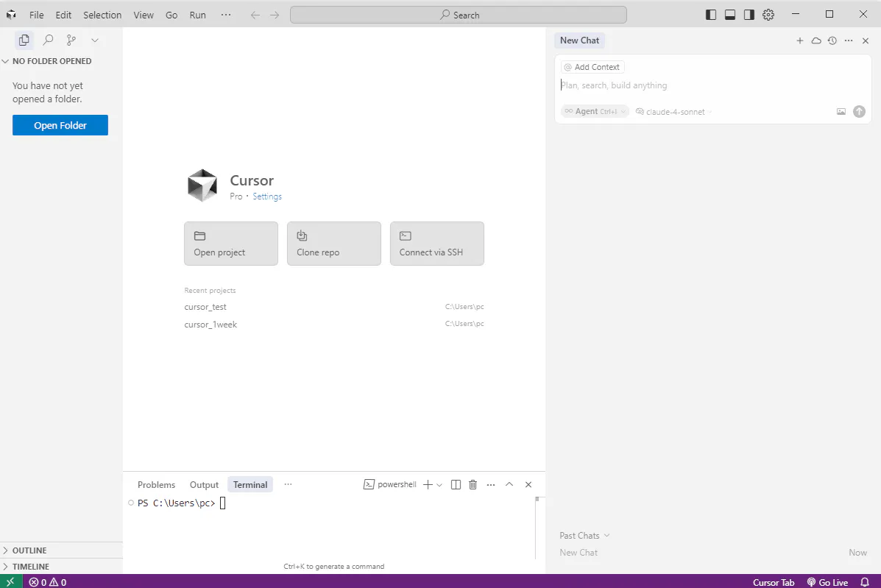Click the blue Open Folder button
Image resolution: width=881 pixels, height=588 pixels.
(x=60, y=125)
